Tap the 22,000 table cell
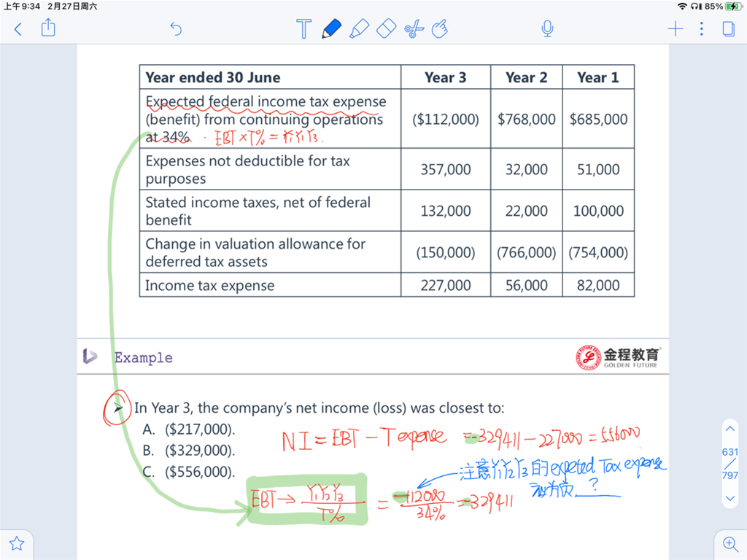 pos(527,211)
